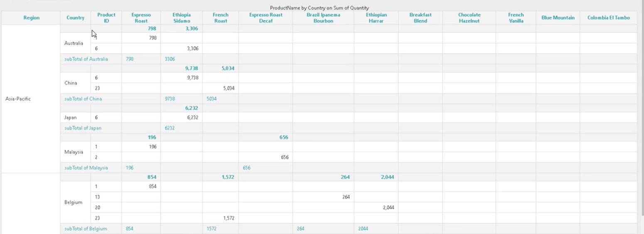Image resolution: width=644 pixels, height=234 pixels.
Task: Select the Chocolate Hazelnut column header
Action: click(x=469, y=18)
